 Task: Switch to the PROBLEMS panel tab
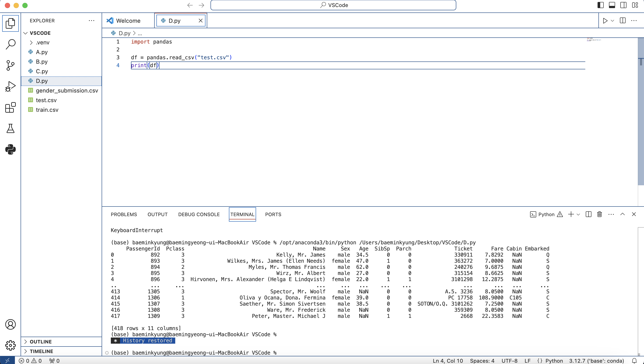tap(124, 214)
